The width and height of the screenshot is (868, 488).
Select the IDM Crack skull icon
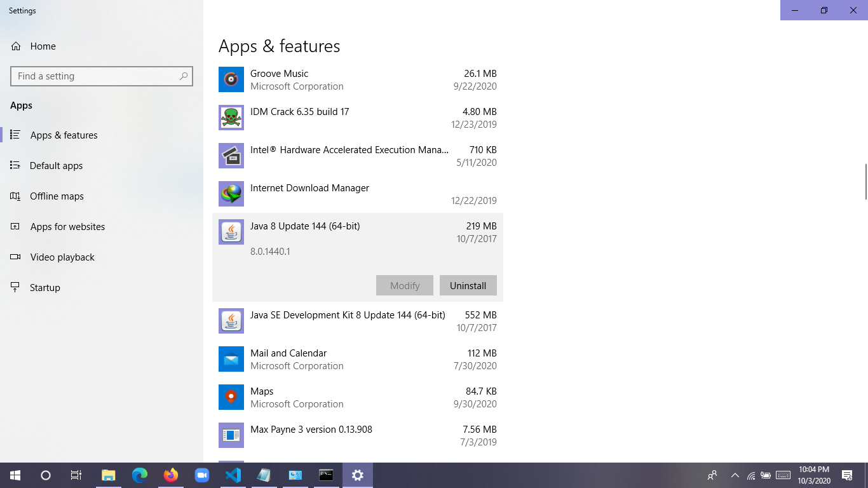point(231,118)
